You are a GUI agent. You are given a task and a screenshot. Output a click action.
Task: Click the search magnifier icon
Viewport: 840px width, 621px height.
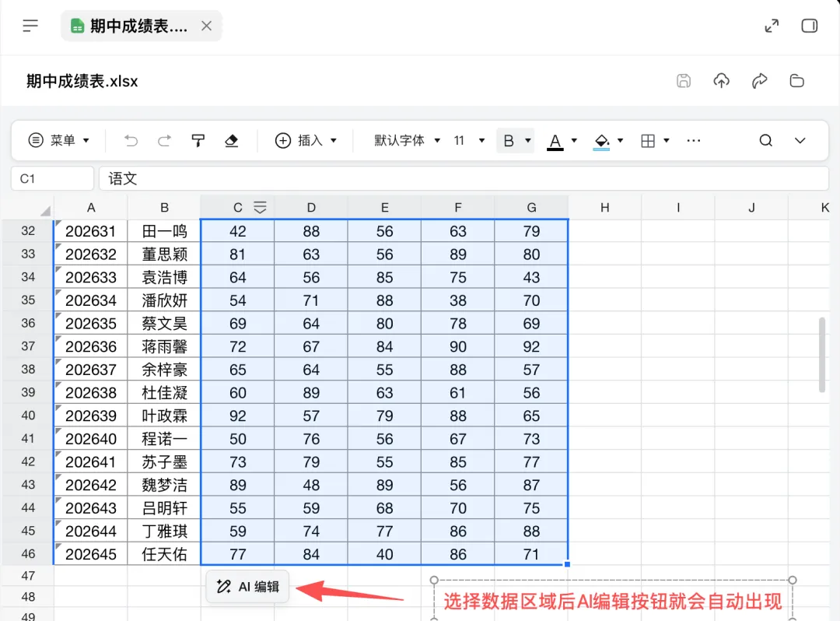766,140
